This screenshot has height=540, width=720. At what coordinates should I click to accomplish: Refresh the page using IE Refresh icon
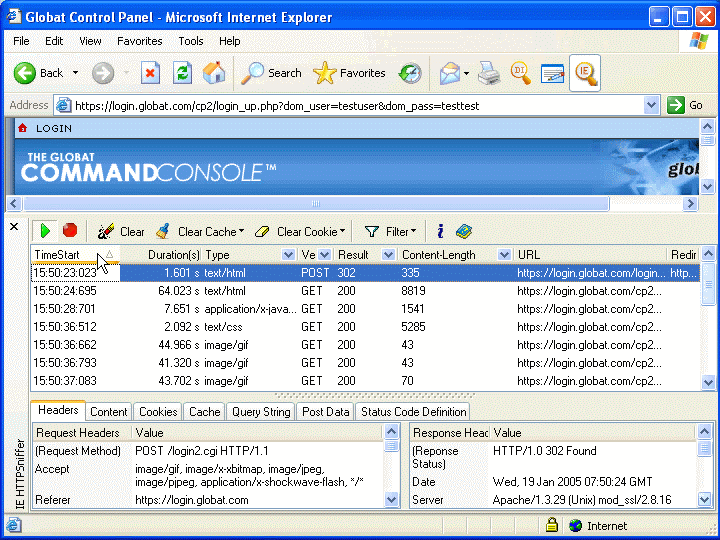pos(182,73)
